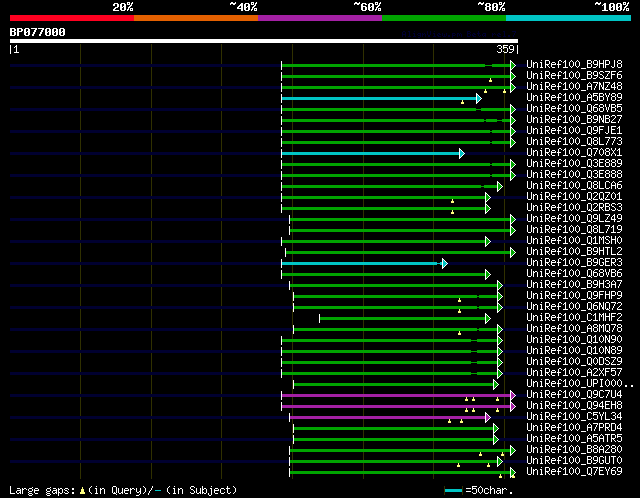The height and width of the screenshot is (498, 640).
Task: Click the orange ~40% identity legend segment
Action: pyautogui.click(x=195, y=18)
